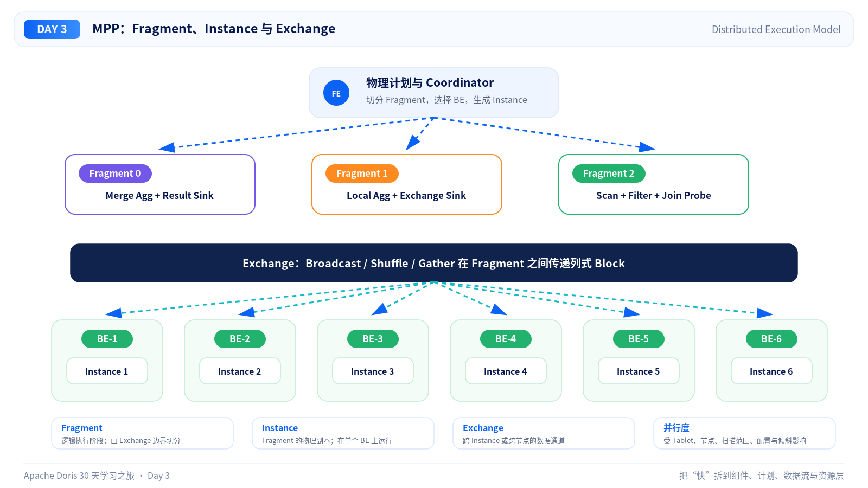The height and width of the screenshot is (488, 868).
Task: Click the dark Exchange Broadcast/Shuffle/Gather bar
Action: pyautogui.click(x=434, y=263)
